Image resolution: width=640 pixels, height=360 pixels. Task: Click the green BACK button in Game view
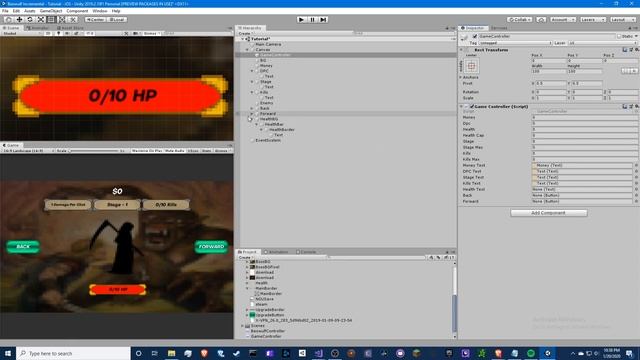pos(23,247)
